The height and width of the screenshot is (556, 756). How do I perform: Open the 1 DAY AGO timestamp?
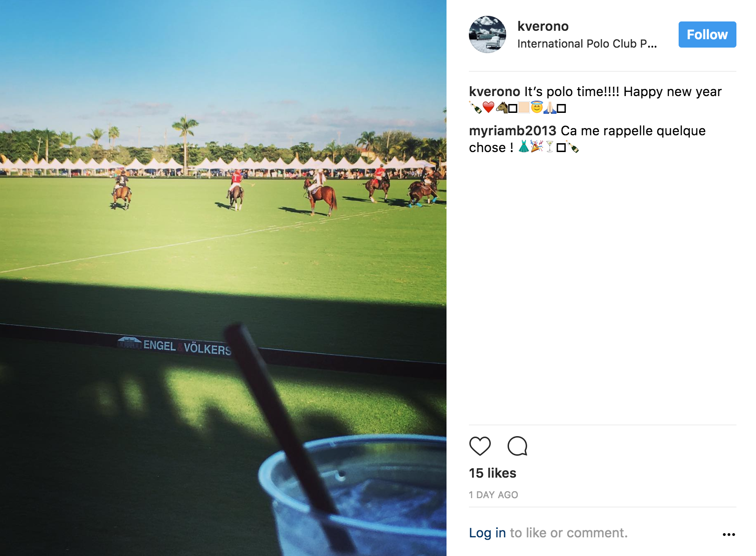(x=494, y=495)
